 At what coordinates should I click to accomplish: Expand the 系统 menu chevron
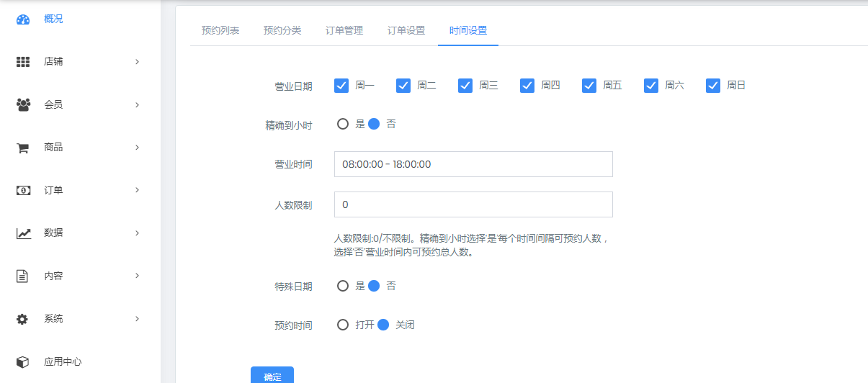click(137, 319)
